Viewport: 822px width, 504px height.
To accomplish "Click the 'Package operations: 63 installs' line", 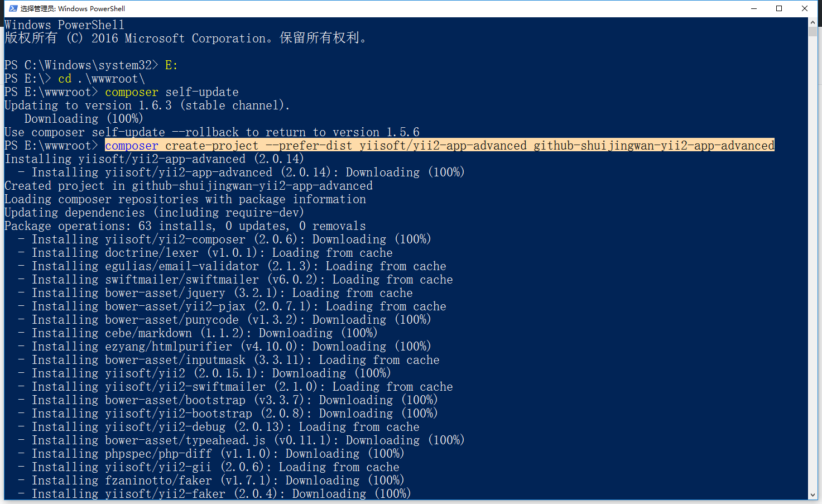I will [x=185, y=226].
